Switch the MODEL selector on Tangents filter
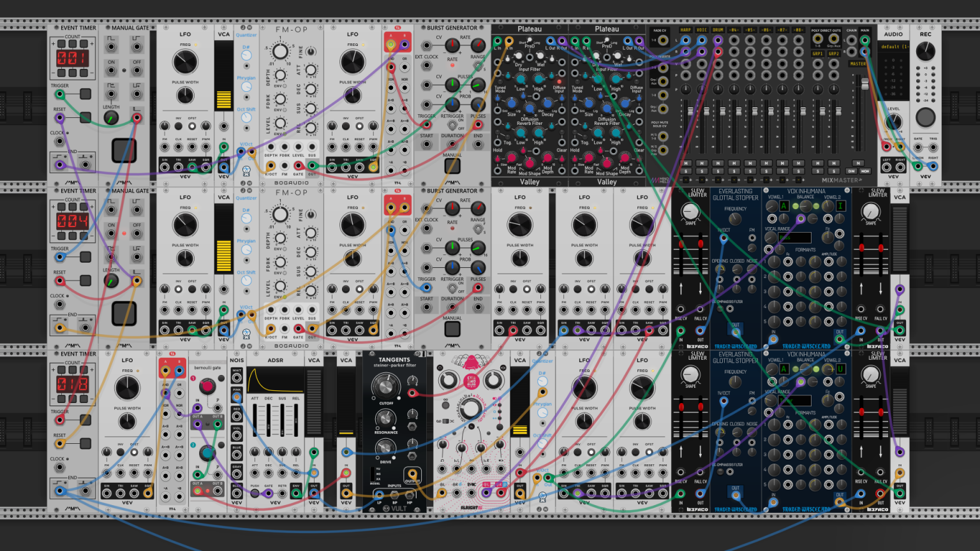The height and width of the screenshot is (551, 980). [x=372, y=474]
